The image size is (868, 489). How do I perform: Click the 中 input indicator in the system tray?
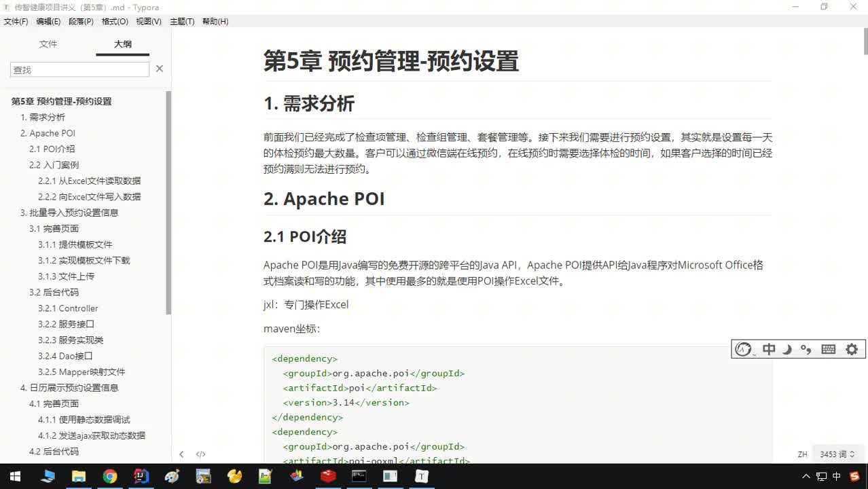(x=837, y=476)
